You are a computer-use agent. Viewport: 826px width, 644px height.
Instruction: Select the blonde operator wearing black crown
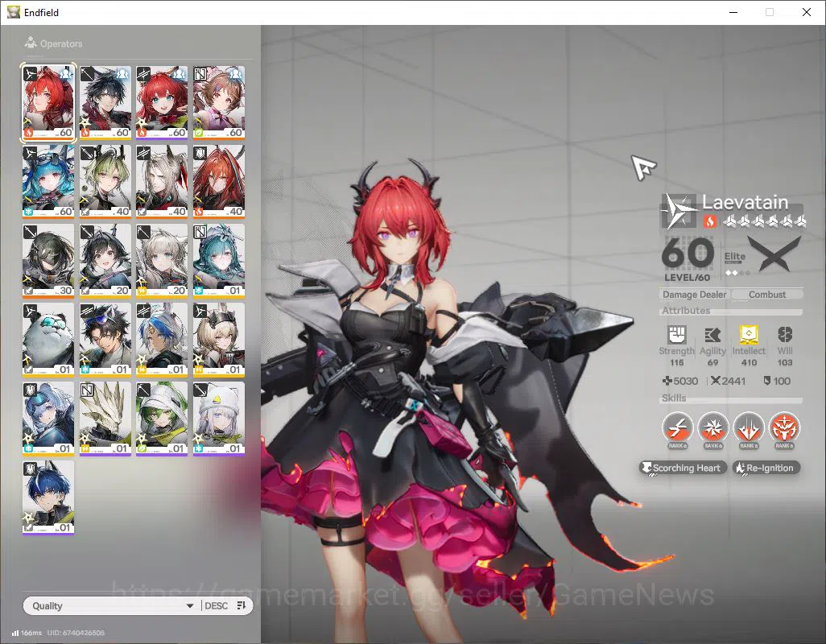(219, 340)
